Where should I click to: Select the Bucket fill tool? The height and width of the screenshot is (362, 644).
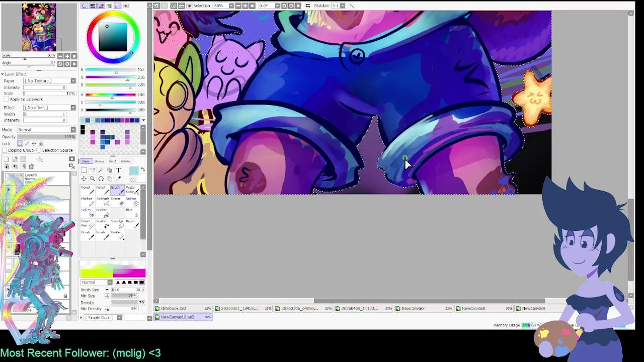[103, 212]
